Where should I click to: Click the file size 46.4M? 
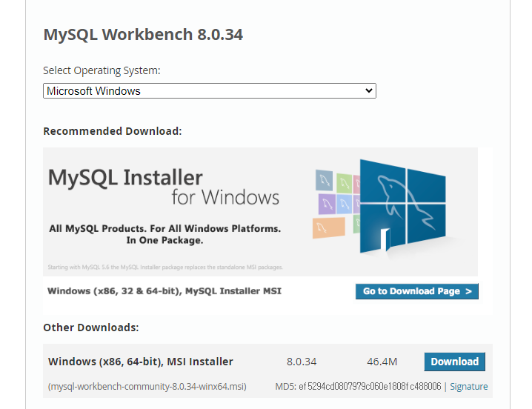pos(382,362)
